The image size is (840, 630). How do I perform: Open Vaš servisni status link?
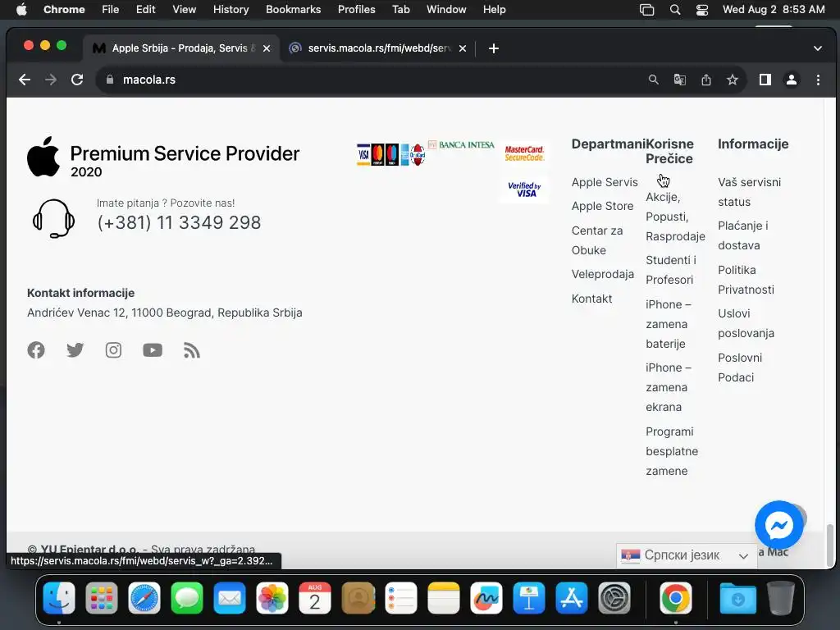pos(749,192)
